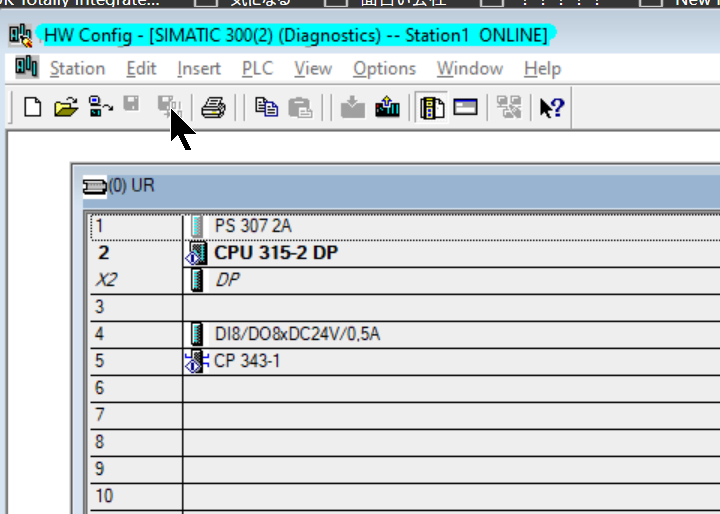Click the CPU 315-2 DP diagnostics icon
720x514 pixels.
point(196,253)
